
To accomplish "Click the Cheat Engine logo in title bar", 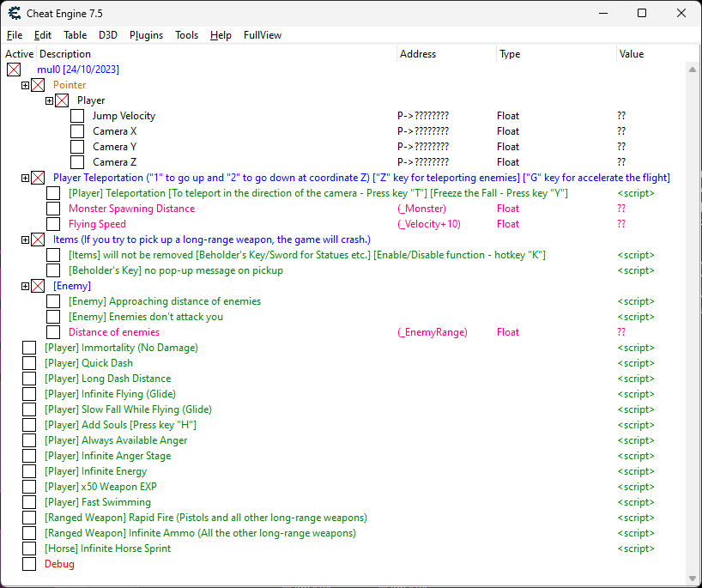I will pos(15,13).
